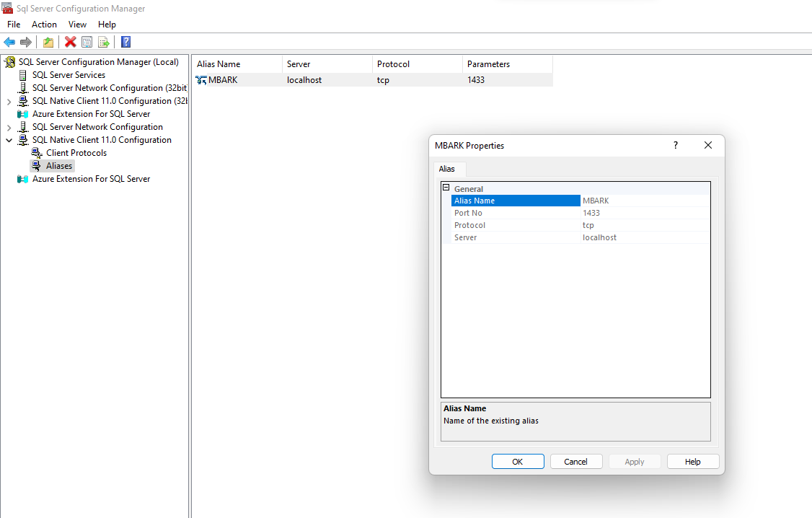Click the Properties toolbar icon
This screenshot has width=812, height=518.
pos(87,42)
